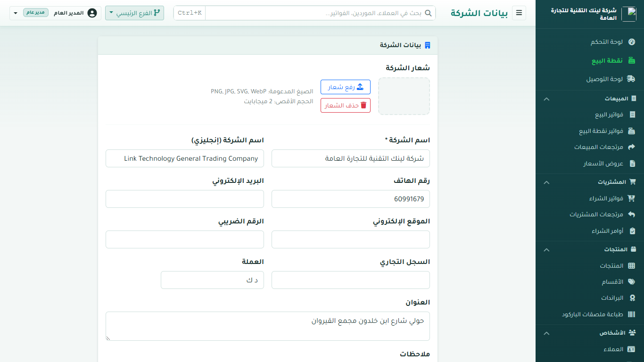Viewport: 644px width, 362px height.
Task: Click the award badge icon beside البراندات
Action: [632, 298]
